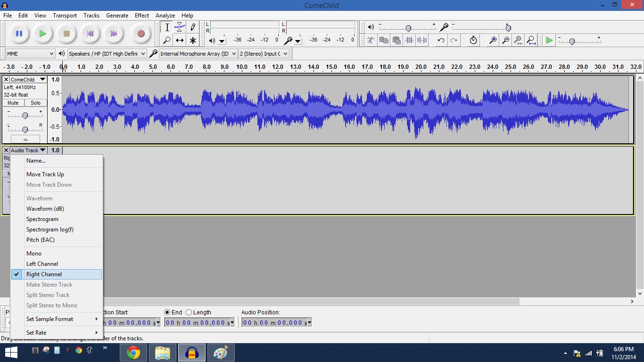Adjust the ComeChild track gain slider
The image size is (644, 362).
(x=25, y=115)
